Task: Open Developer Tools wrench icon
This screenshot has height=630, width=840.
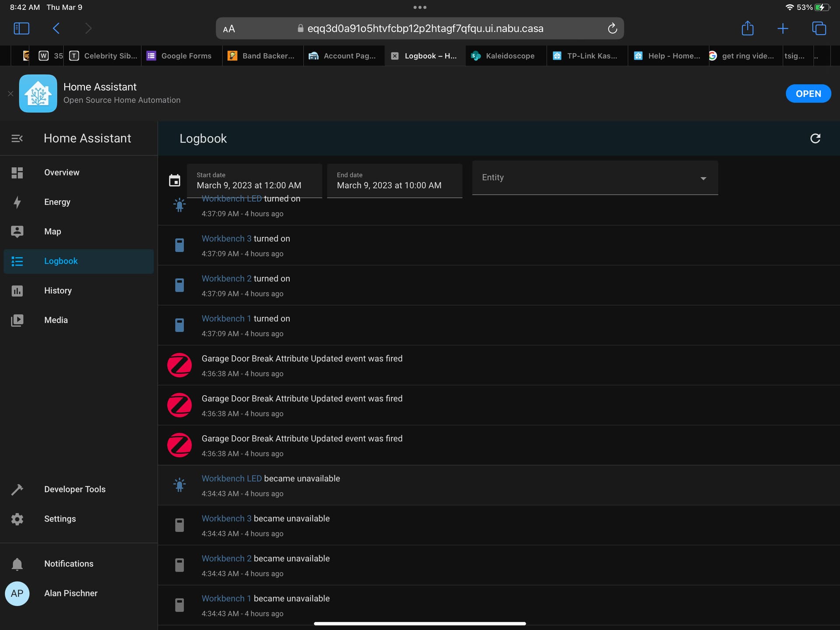Action: pyautogui.click(x=17, y=489)
